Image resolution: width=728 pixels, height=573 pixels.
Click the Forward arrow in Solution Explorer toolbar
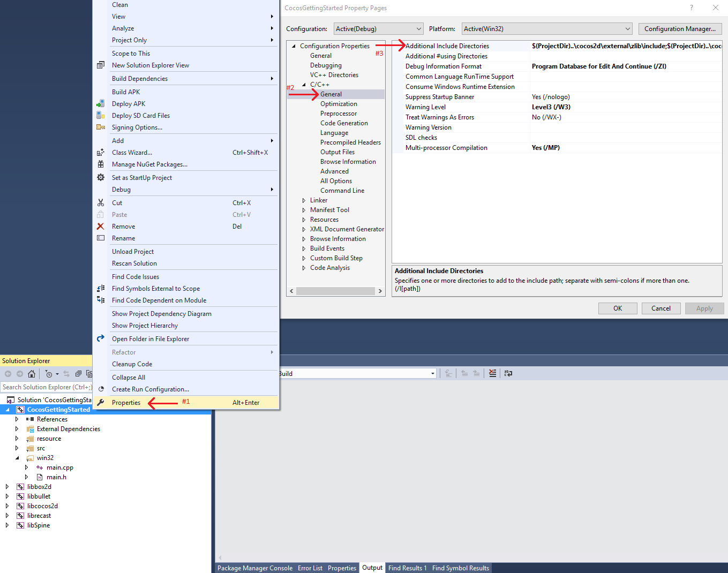20,374
